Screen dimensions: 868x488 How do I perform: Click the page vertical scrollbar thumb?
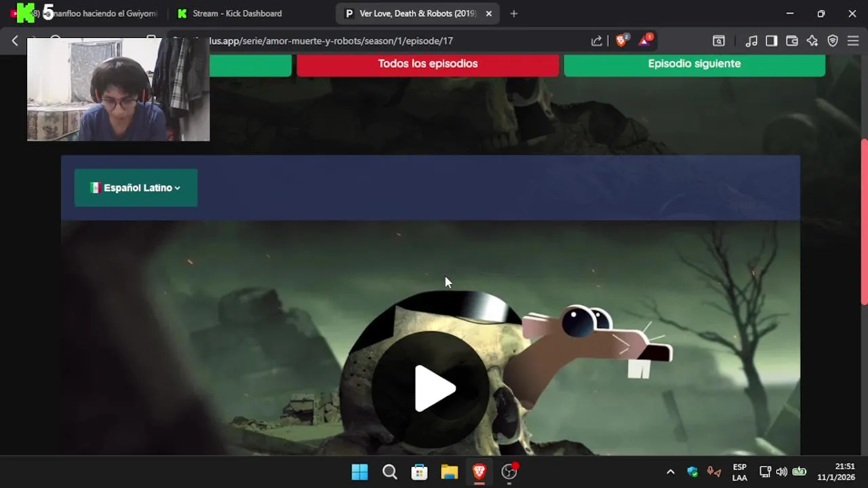point(864,222)
